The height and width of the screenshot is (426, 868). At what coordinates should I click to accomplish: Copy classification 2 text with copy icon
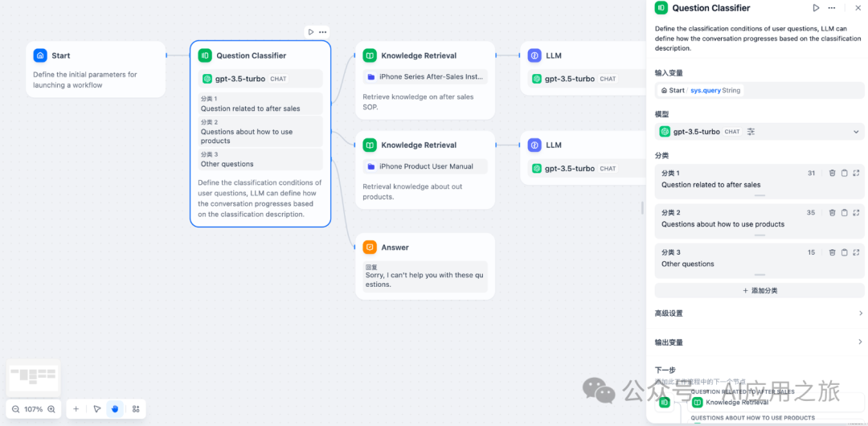(x=844, y=212)
